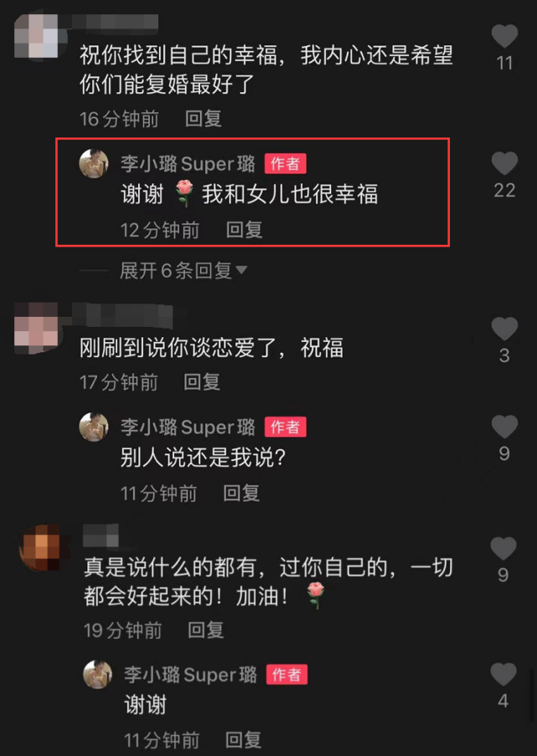
Task: Like the author reply with 22 likes
Action: click(x=504, y=163)
